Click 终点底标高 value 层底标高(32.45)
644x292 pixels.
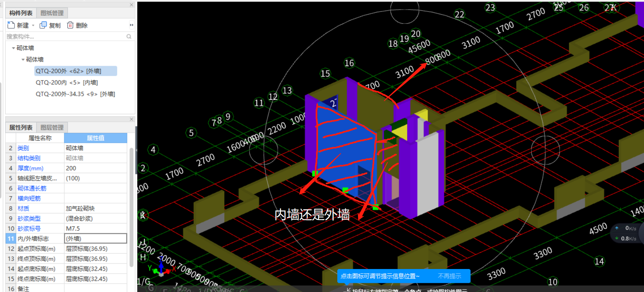[x=95, y=279]
